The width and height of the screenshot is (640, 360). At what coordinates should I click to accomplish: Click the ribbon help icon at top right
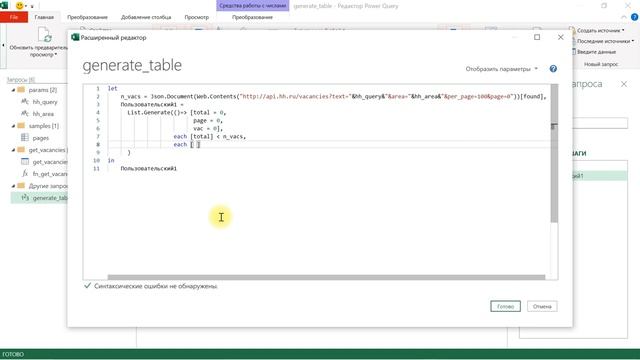click(634, 17)
